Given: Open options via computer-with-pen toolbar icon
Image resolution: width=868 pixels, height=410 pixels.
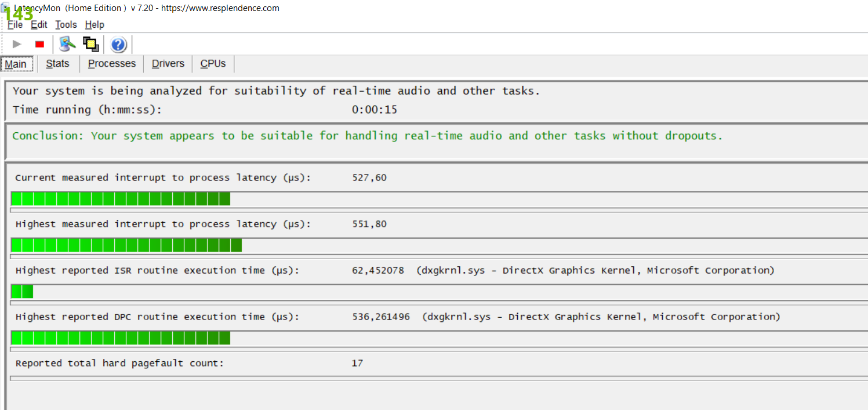Looking at the screenshot, I should (68, 44).
